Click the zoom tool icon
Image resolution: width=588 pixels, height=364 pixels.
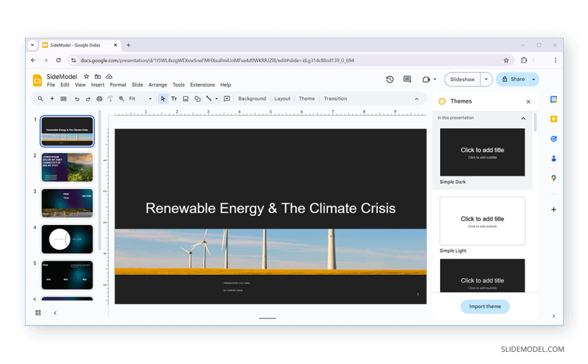(122, 99)
